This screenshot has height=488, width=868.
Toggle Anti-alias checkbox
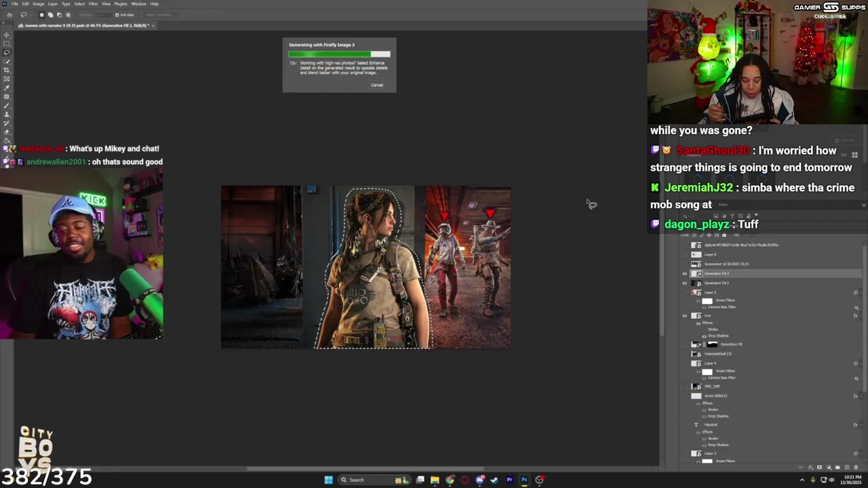coord(117,15)
